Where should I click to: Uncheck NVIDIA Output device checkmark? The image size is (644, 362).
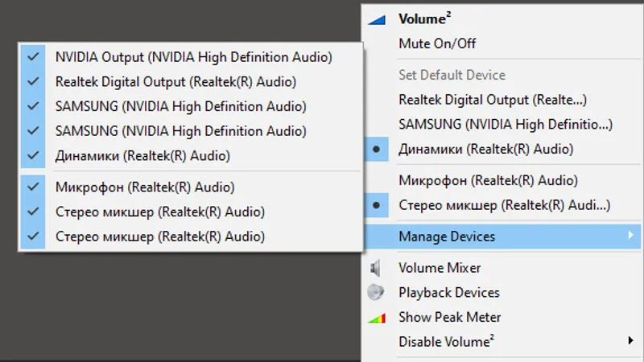[33, 57]
